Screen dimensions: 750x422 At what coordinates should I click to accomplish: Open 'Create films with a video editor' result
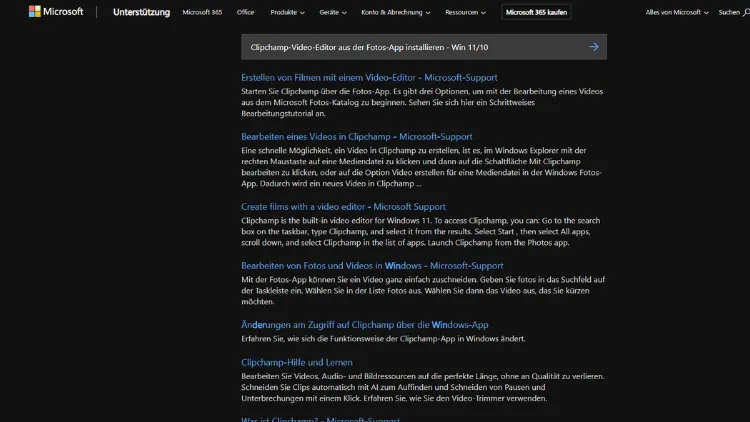(343, 207)
